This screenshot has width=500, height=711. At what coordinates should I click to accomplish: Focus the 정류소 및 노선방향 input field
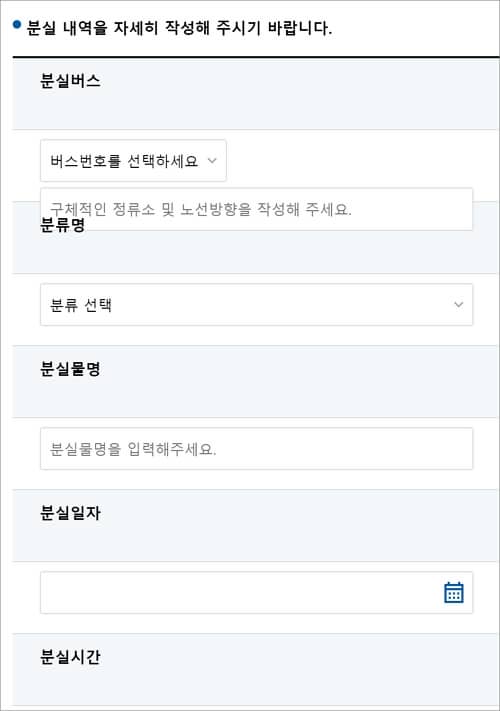pyautogui.click(x=257, y=209)
